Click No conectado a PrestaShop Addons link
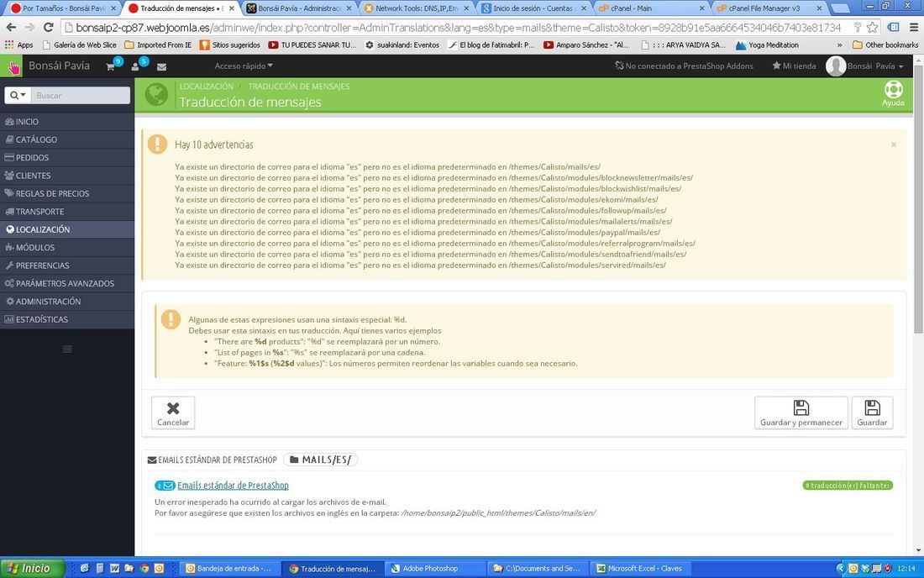 [684, 66]
